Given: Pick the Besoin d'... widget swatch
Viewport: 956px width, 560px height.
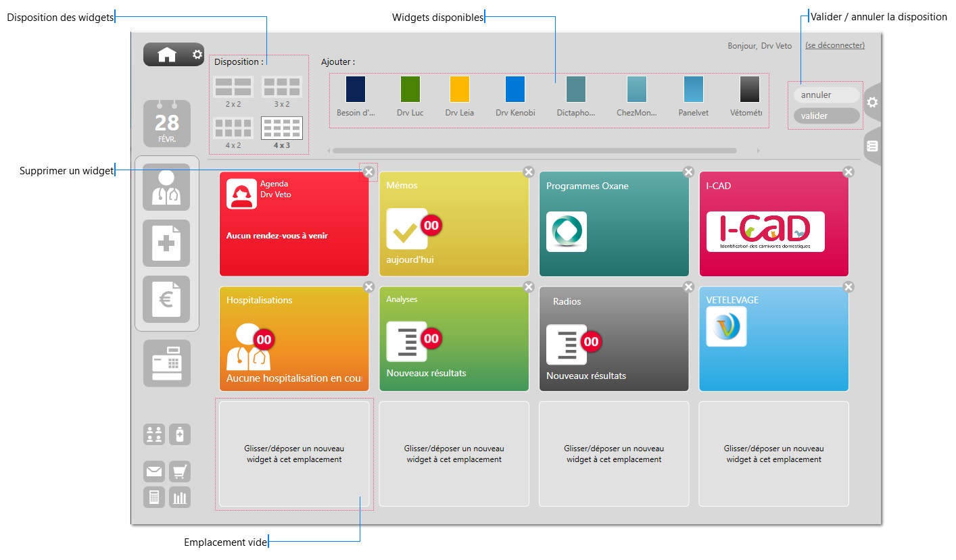Looking at the screenshot, I should pos(356,89).
